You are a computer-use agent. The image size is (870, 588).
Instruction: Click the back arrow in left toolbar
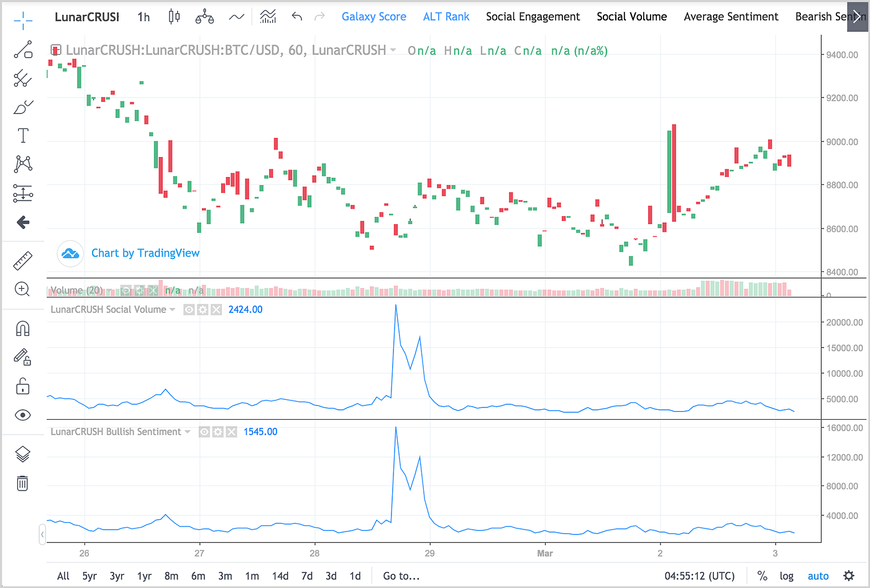[x=23, y=222]
